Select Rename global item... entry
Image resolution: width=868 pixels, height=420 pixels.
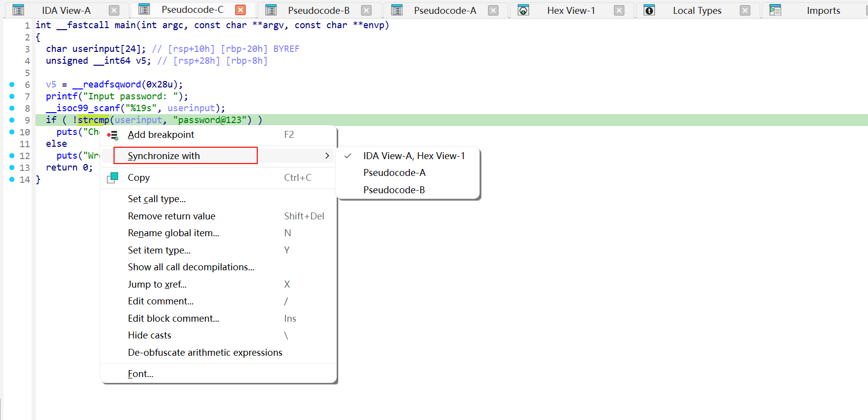(219, 233)
